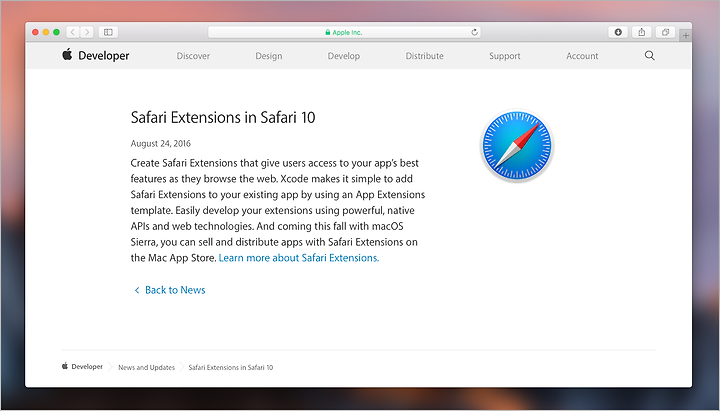The height and width of the screenshot is (411, 720).
Task: Click the date August 24, 2016
Action: (161, 144)
